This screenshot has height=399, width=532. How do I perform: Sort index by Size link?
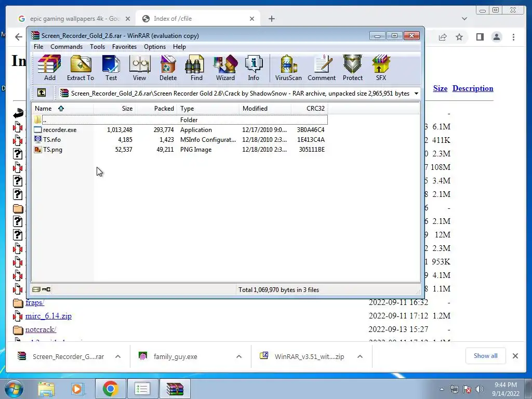[x=440, y=88]
